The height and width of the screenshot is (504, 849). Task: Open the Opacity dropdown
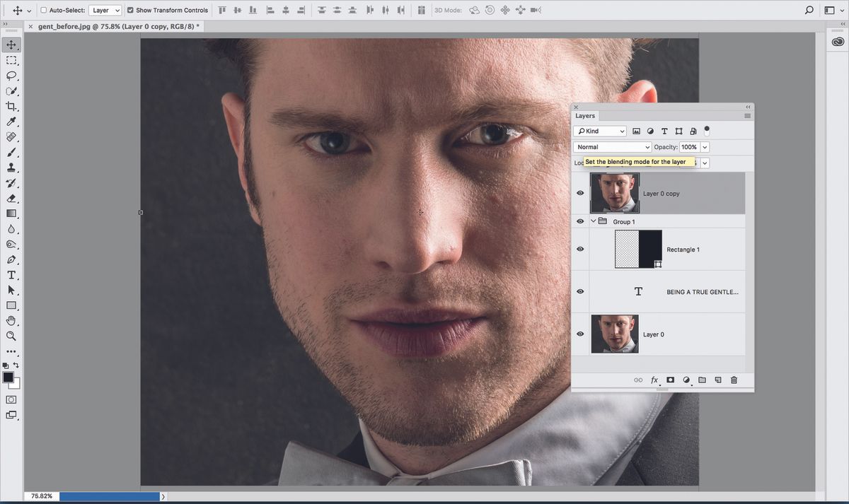point(704,146)
